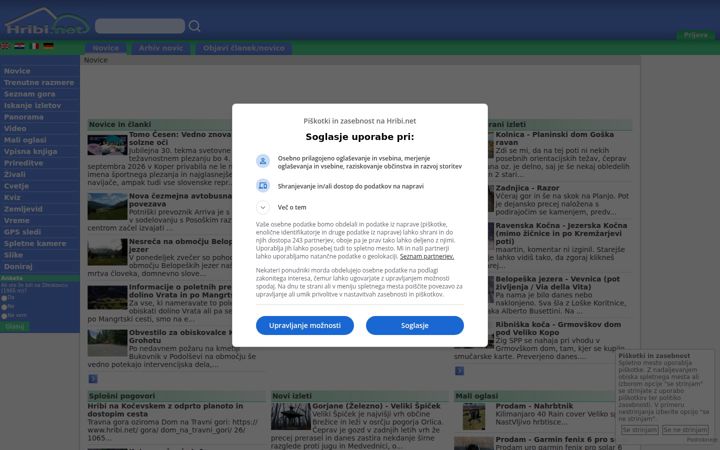Image resolution: width=720 pixels, height=450 pixels.
Task: Open 'Kolnica - Planinski dom Goška ravan' link
Action: (x=554, y=138)
